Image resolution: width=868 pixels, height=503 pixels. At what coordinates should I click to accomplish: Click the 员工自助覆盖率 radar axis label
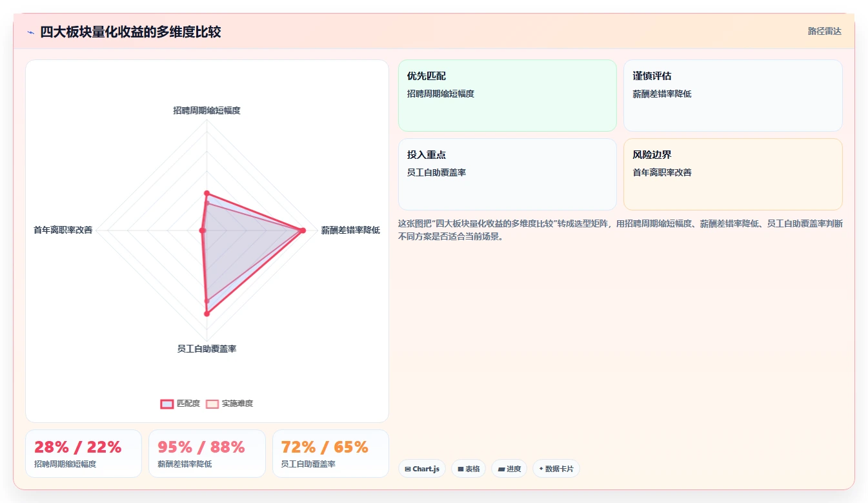[x=207, y=349]
